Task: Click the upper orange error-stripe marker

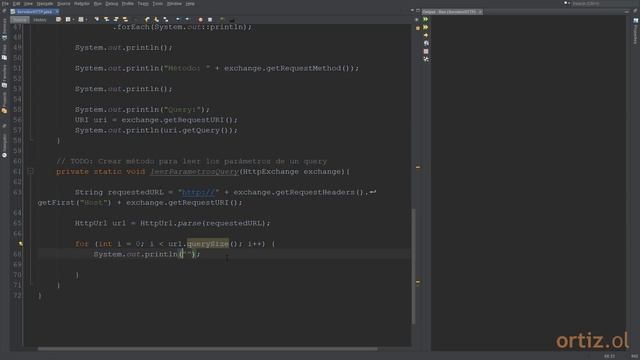Action: click(418, 167)
